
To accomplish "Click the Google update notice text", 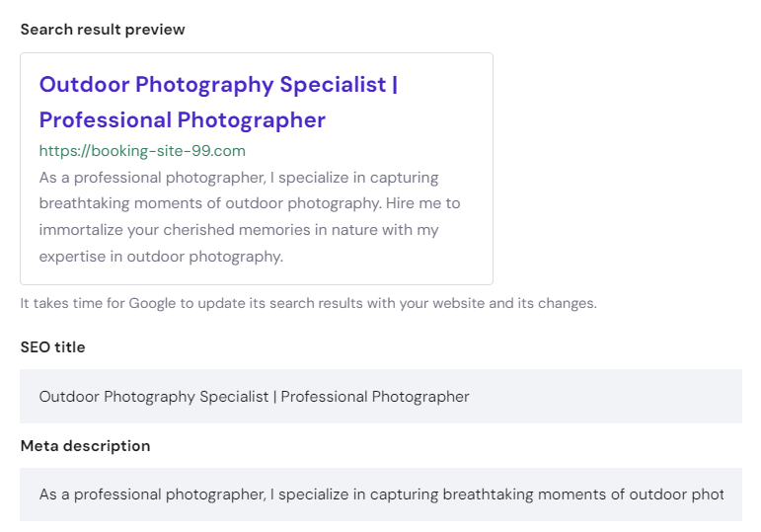I will click(x=308, y=303).
